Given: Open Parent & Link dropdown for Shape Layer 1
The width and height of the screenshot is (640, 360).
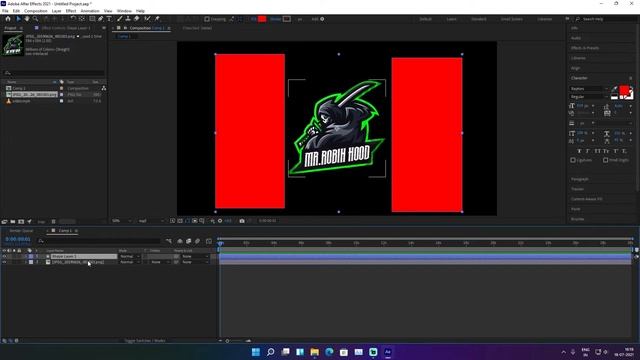Looking at the screenshot, I should (x=195, y=256).
